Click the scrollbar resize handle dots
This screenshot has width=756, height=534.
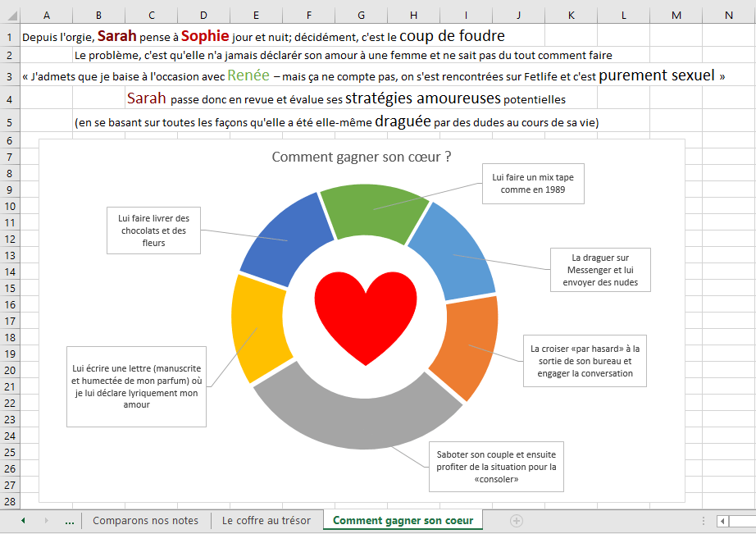(703, 521)
